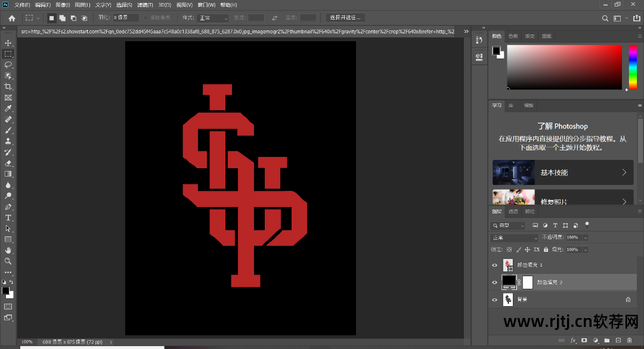
Task: Open the 窗口(W) menu
Action: 206,5
